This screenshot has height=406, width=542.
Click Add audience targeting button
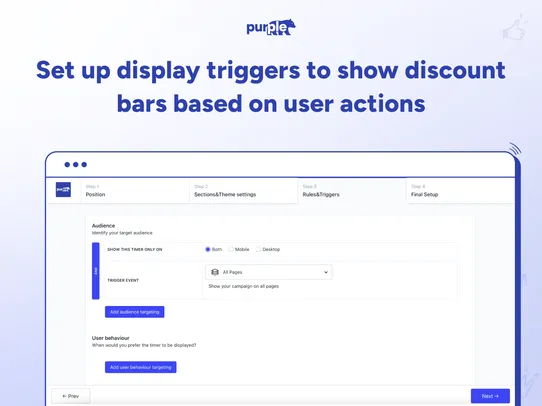(134, 312)
